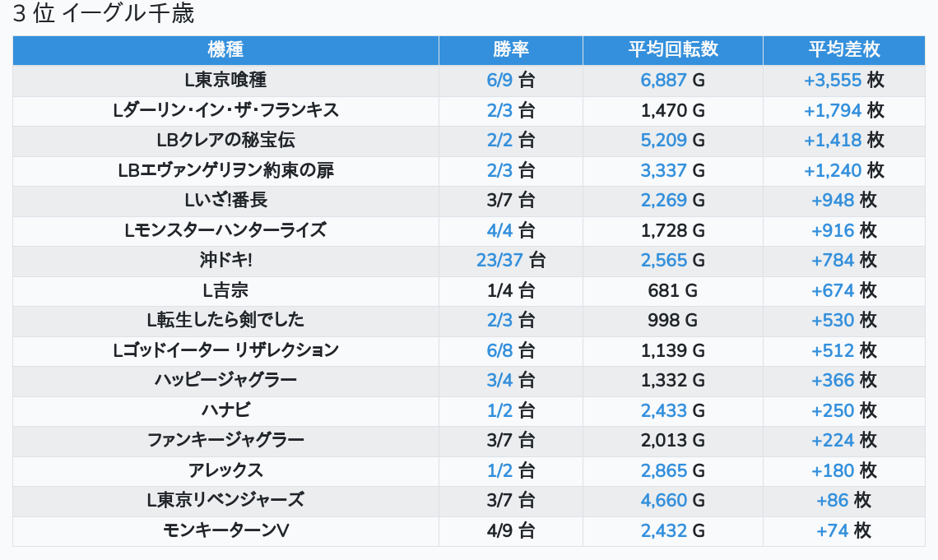Sort by the 平均回転数 column header
The width and height of the screenshot is (938, 560).
(x=673, y=49)
